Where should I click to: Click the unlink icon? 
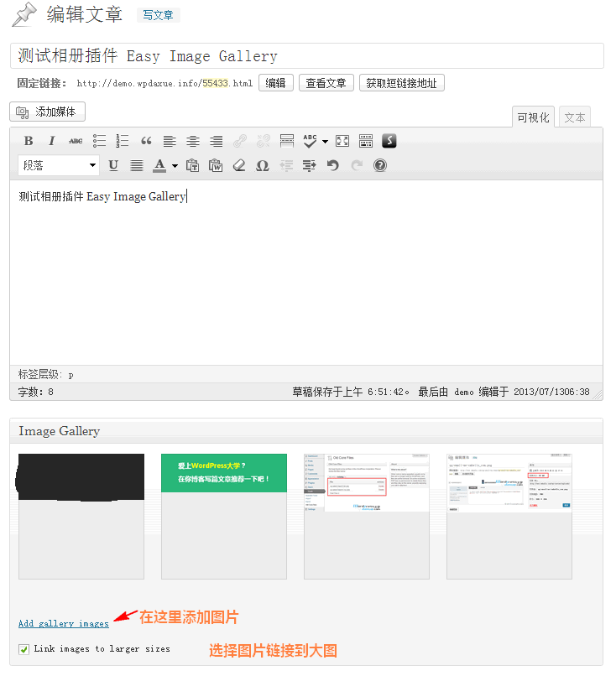point(264,141)
